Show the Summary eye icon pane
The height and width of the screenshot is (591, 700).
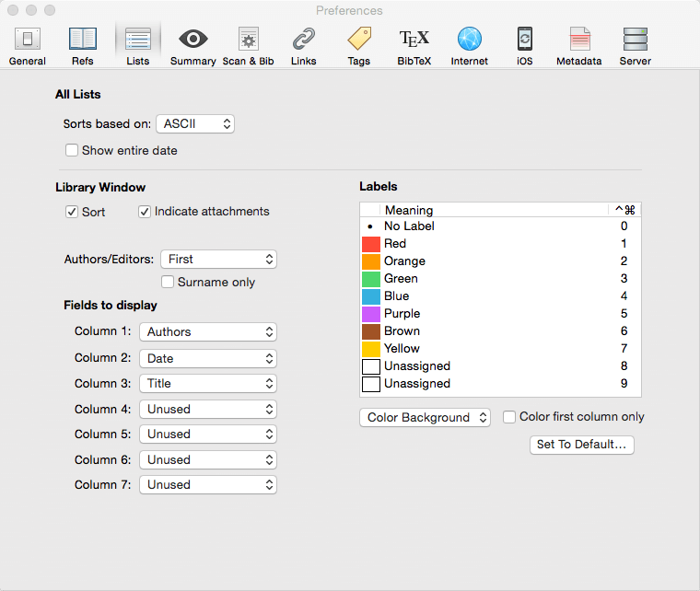192,46
